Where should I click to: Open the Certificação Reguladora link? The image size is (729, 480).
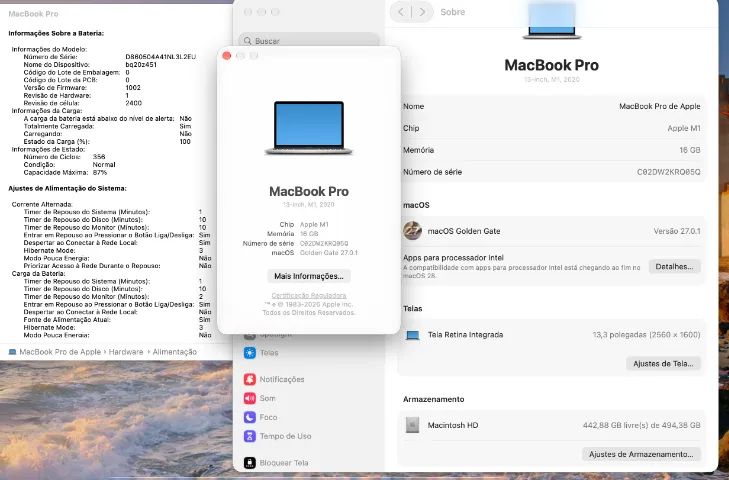tap(309, 295)
